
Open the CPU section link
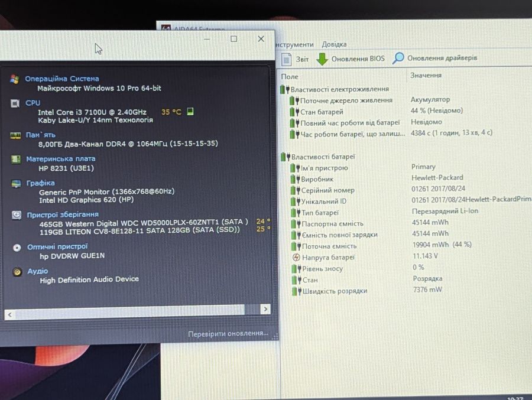[33, 103]
